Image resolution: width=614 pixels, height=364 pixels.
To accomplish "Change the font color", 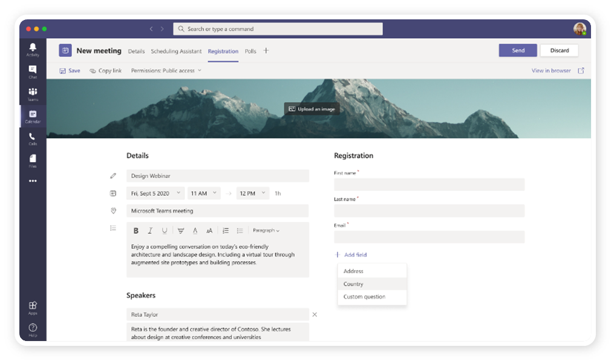I will click(195, 231).
